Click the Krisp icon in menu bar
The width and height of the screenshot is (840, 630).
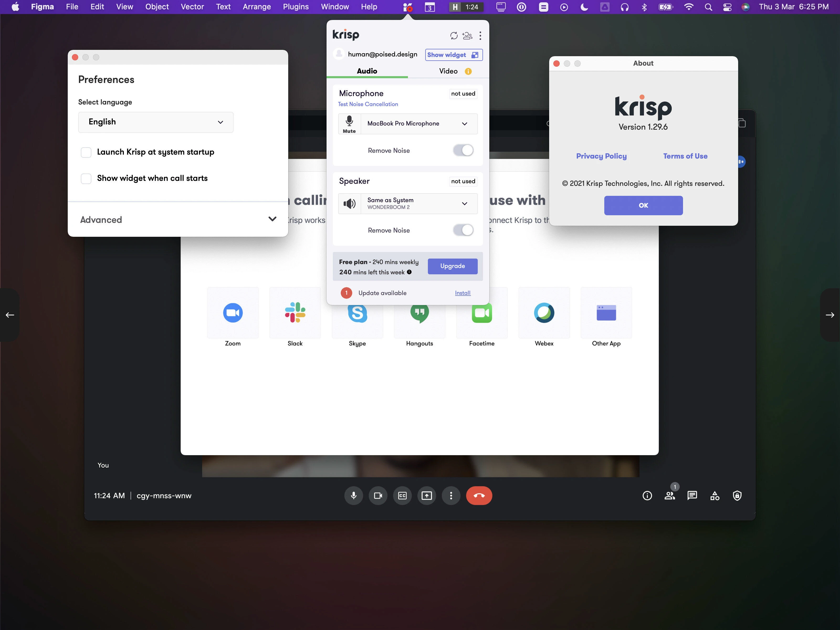coord(407,7)
